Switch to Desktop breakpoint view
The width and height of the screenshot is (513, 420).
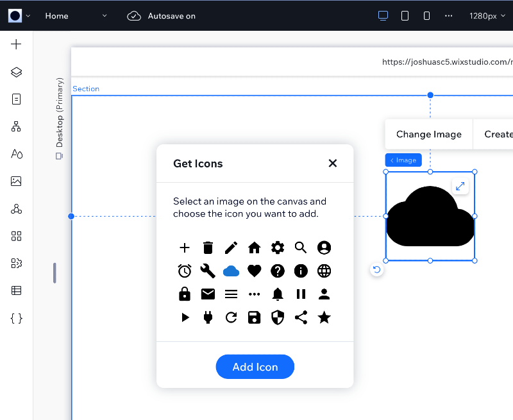coord(383,15)
